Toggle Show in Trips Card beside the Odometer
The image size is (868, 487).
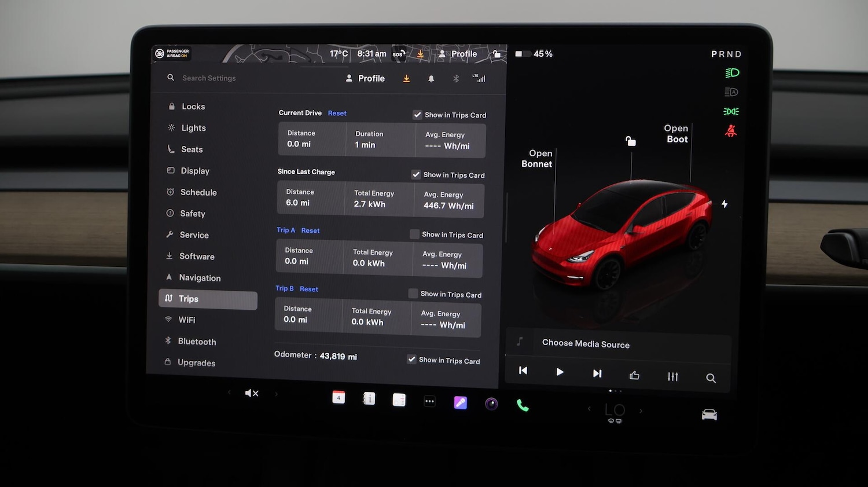click(x=411, y=359)
